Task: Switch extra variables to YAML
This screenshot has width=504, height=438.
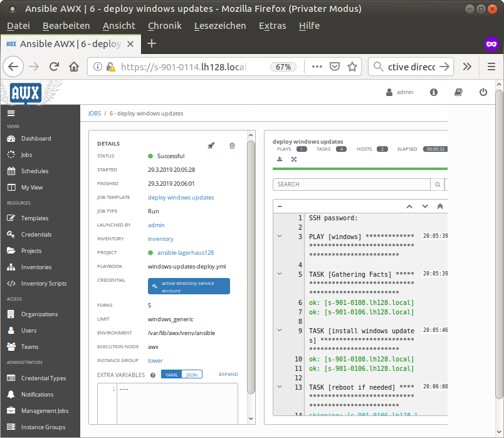Action: (172, 375)
